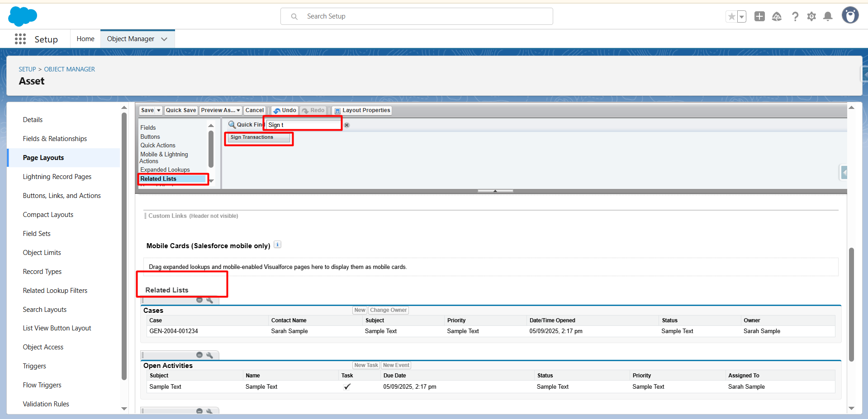The image size is (868, 419).
Task: Toggle the Task checkbox in Open Activities
Action: click(x=347, y=387)
